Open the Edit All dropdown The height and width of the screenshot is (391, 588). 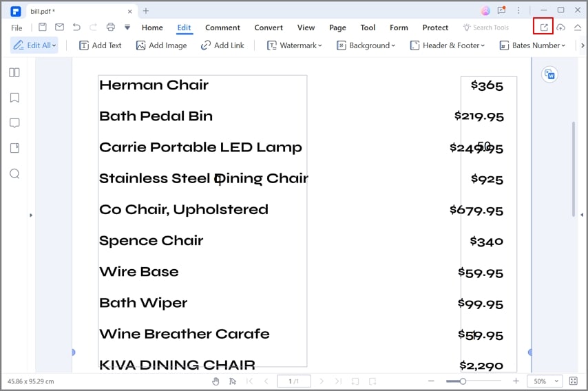click(x=34, y=45)
